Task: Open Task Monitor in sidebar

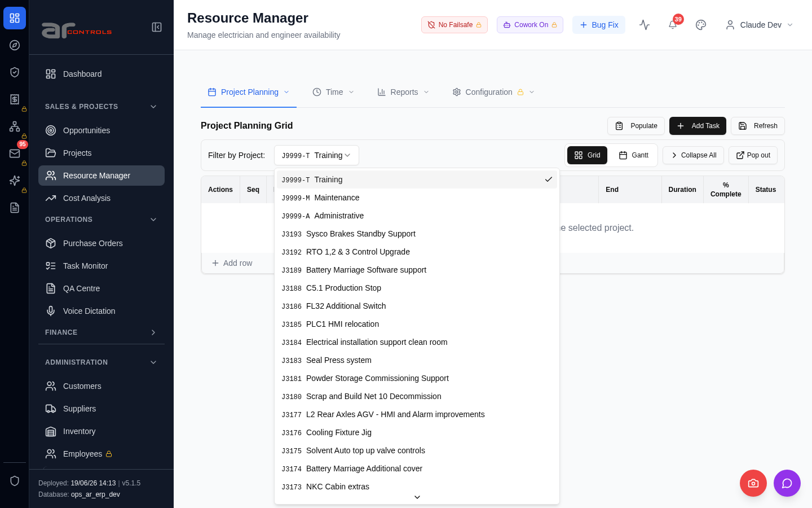Action: point(101,266)
